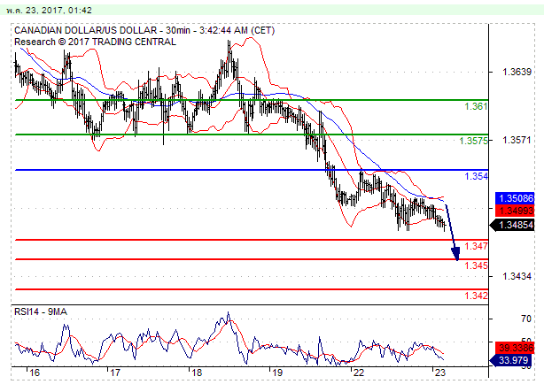Click the blue 1.35086 price tag
Screen dimensions: 544x392
point(515,198)
